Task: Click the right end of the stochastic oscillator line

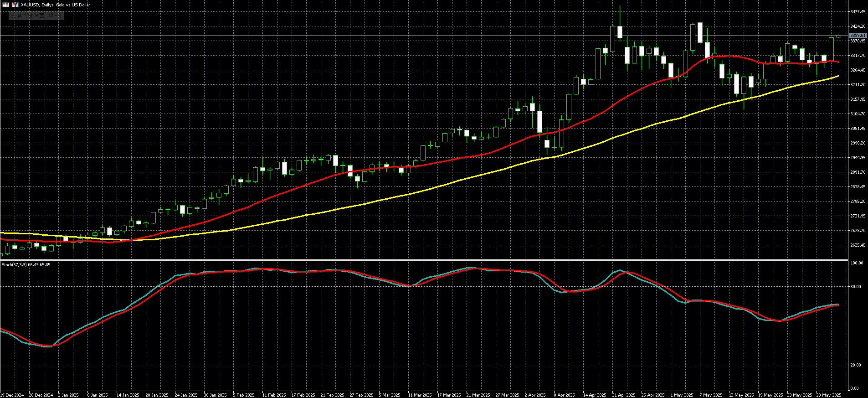Action: pyautogui.click(x=838, y=305)
